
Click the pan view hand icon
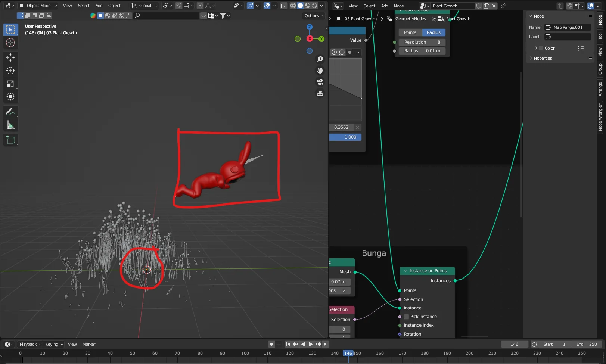click(x=320, y=71)
